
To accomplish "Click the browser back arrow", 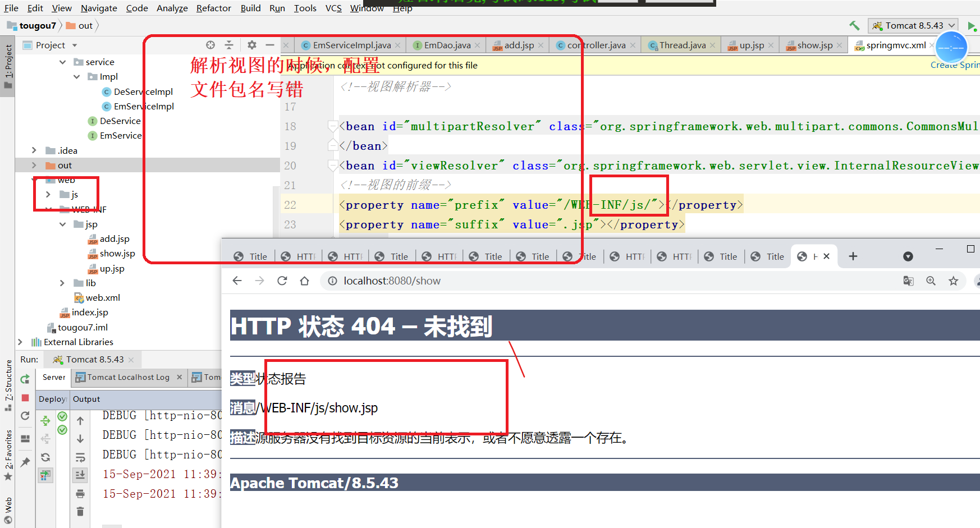I will (237, 281).
